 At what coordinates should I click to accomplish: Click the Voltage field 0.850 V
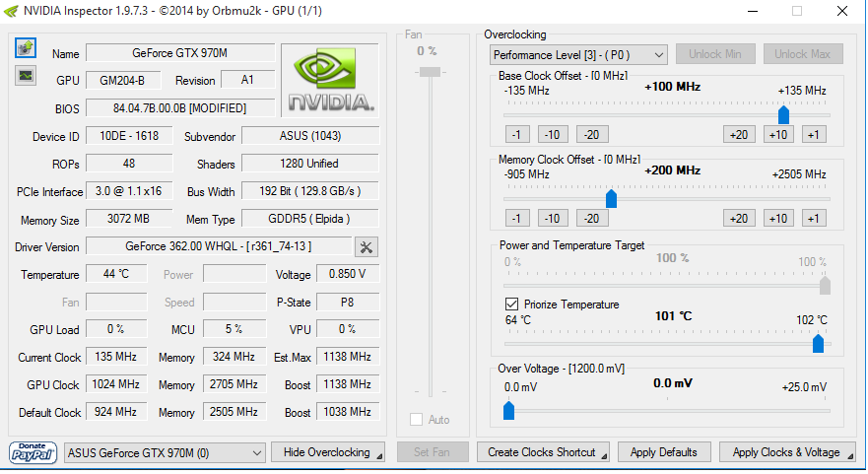coord(347,274)
